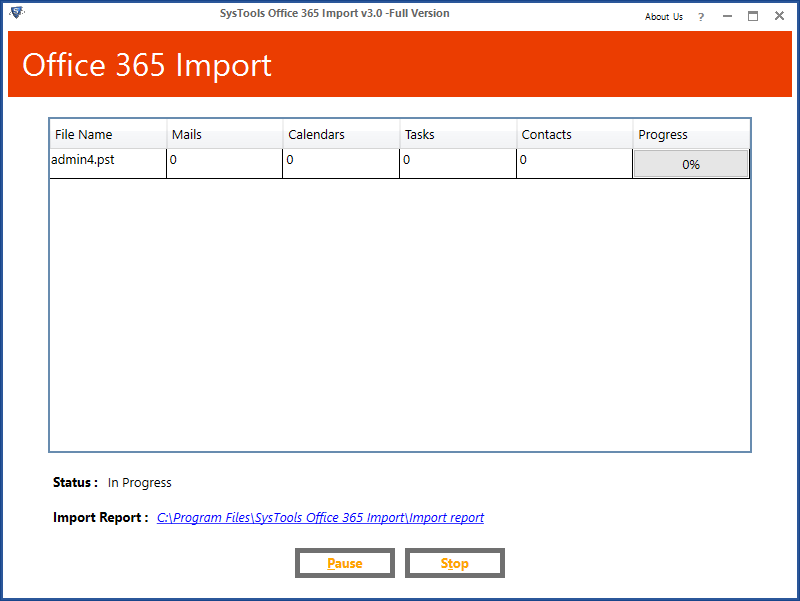Click the In Progress status text

pyautogui.click(x=139, y=483)
